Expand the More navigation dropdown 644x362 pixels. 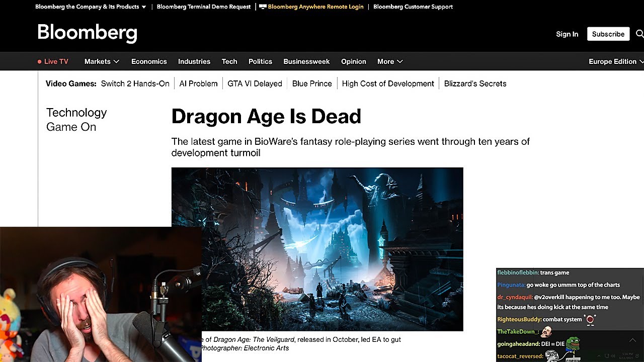click(x=390, y=61)
